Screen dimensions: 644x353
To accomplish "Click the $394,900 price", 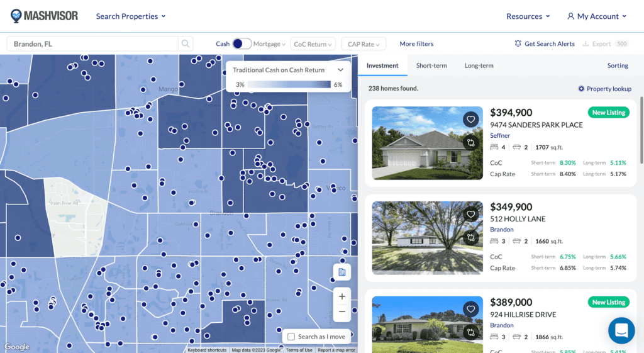I will pyautogui.click(x=511, y=113).
